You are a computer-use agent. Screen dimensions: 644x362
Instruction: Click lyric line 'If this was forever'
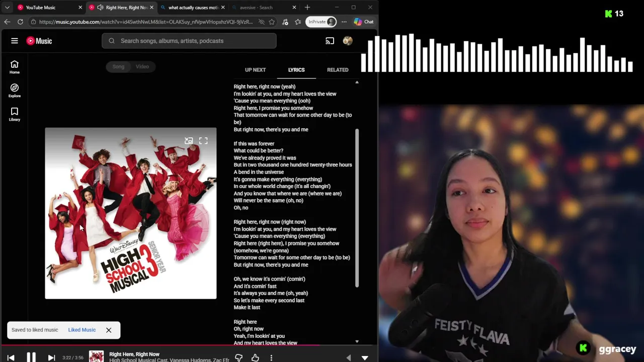click(x=254, y=143)
